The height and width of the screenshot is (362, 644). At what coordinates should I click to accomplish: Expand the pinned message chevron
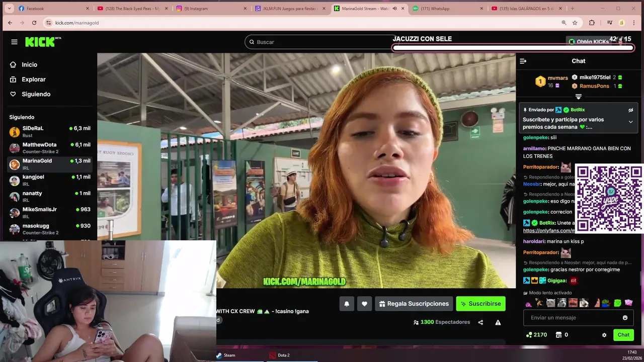pyautogui.click(x=630, y=122)
